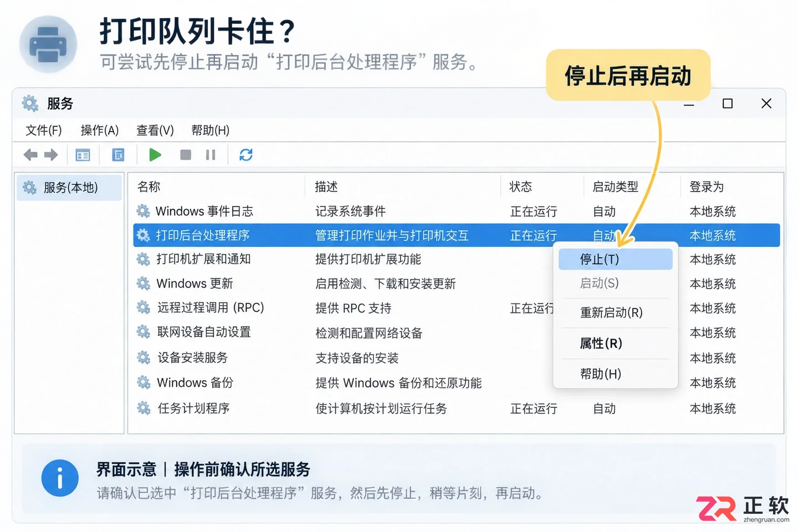
Task: Click description 支持设备的安装
Action: [357, 358]
